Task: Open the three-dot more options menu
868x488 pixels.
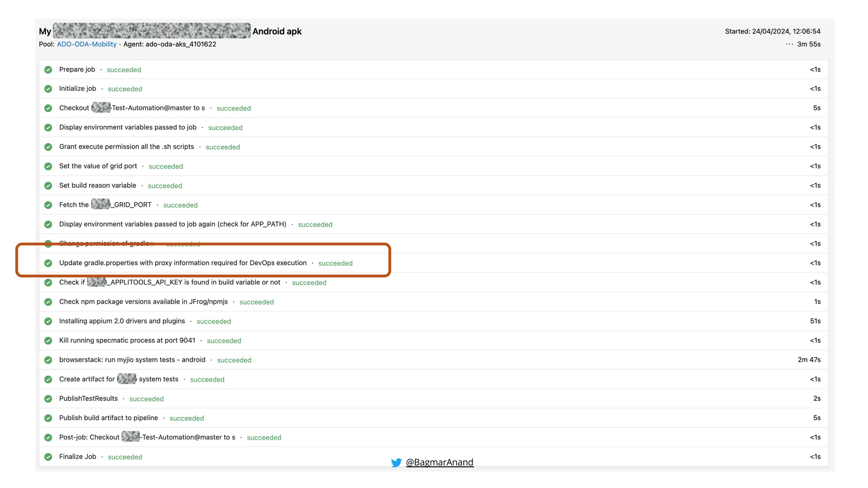Action: point(789,44)
